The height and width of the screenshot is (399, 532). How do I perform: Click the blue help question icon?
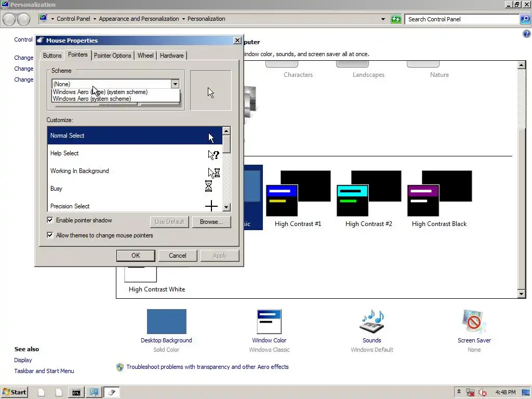(x=526, y=34)
